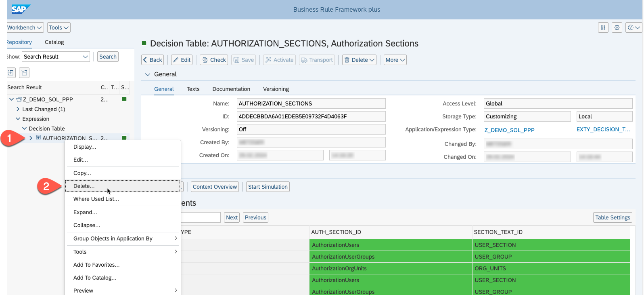The image size is (644, 295).
Task: Click the Start Simulation button
Action: coord(268,187)
